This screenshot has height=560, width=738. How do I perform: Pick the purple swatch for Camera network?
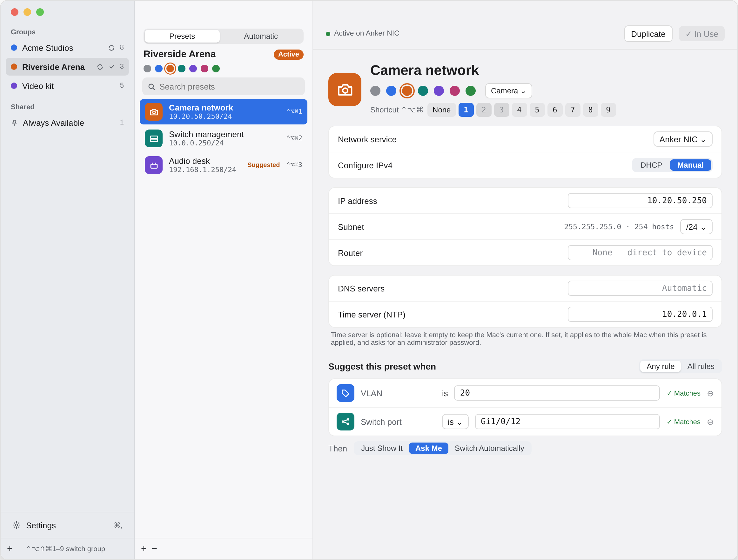click(x=439, y=91)
